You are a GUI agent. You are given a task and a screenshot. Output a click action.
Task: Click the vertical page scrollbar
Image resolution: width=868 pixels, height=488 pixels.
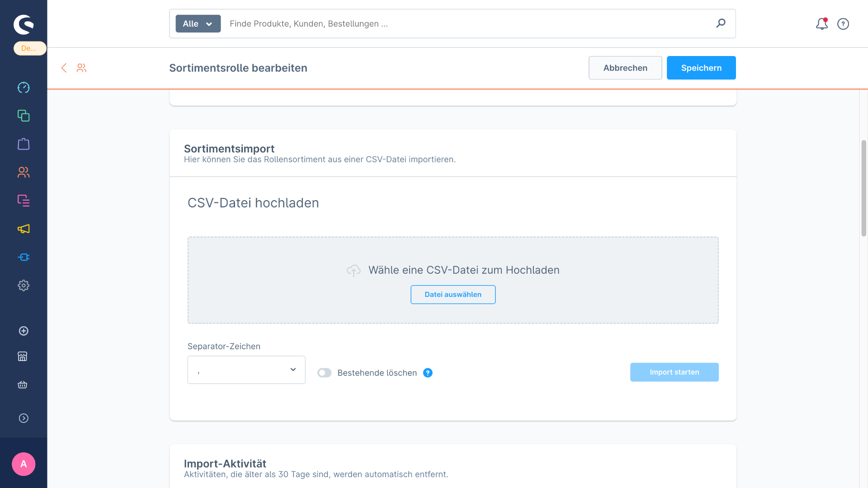863,188
